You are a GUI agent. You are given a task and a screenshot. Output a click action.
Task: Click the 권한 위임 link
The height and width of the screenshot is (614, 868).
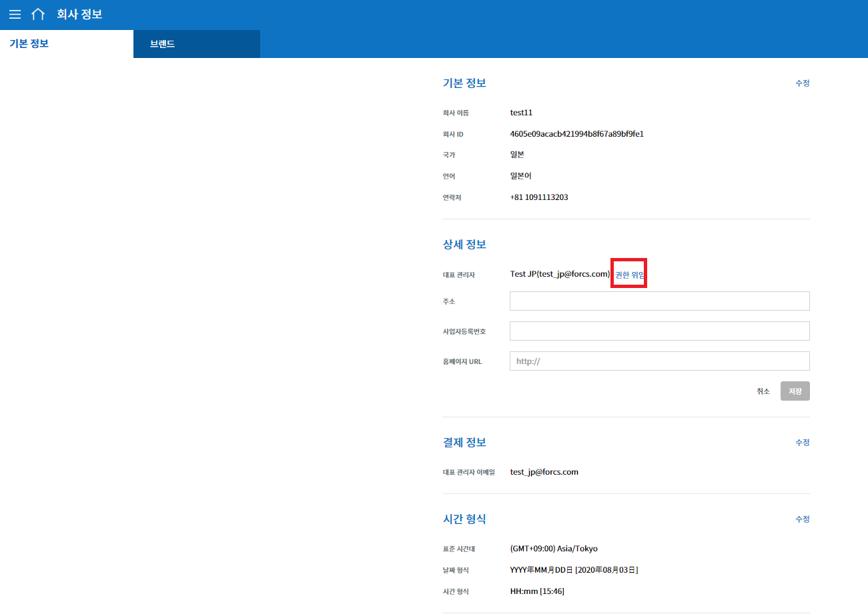[629, 275]
